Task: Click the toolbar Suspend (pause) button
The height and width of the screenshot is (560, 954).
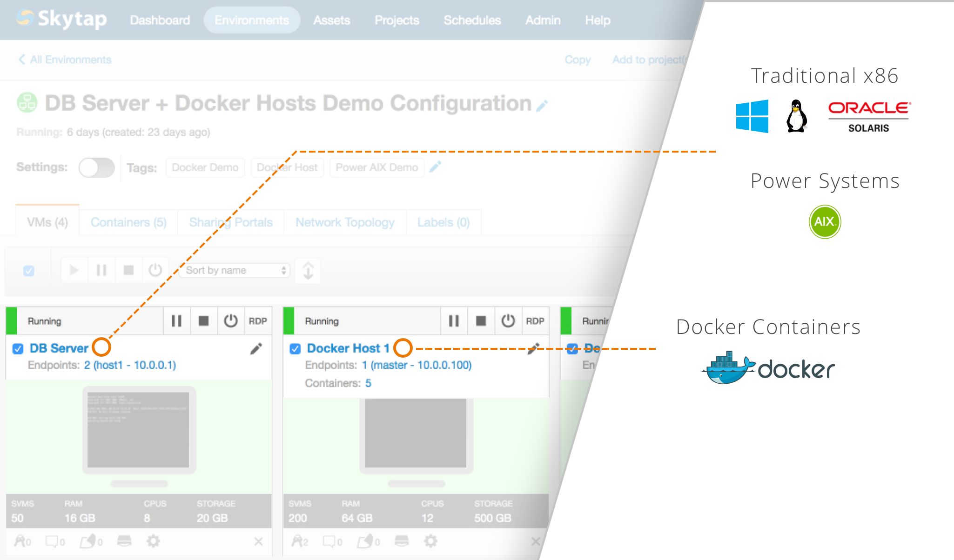Action: click(x=101, y=270)
